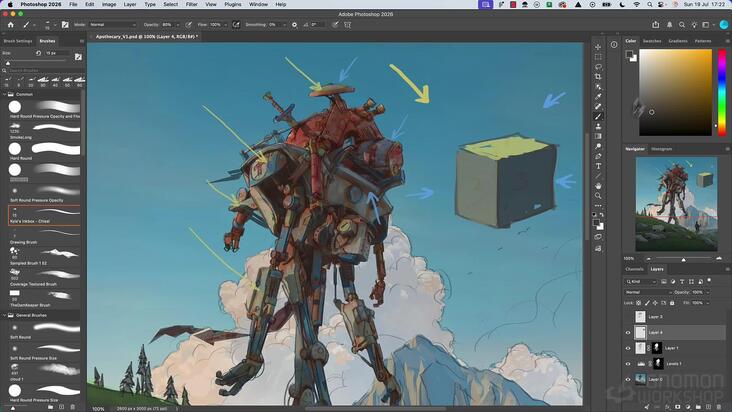This screenshot has height=412, width=732.
Task: Add a layer mask icon
Action: (x=677, y=407)
